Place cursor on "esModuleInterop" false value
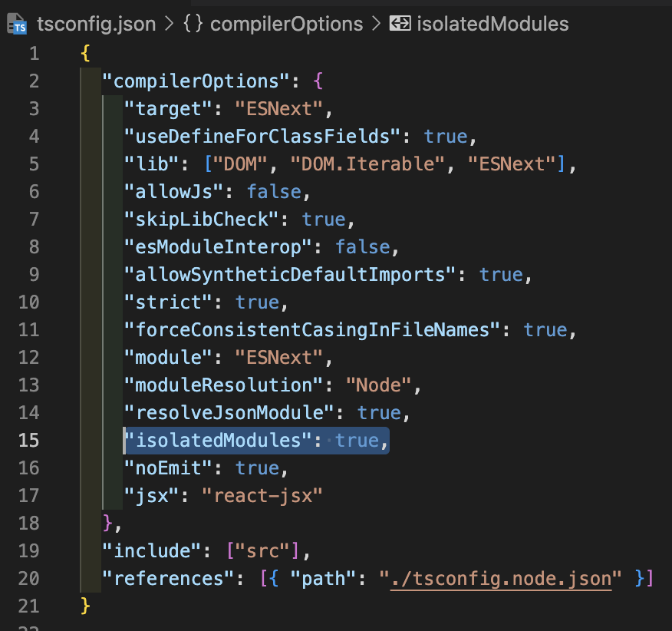This screenshot has width=672, height=631. (363, 247)
